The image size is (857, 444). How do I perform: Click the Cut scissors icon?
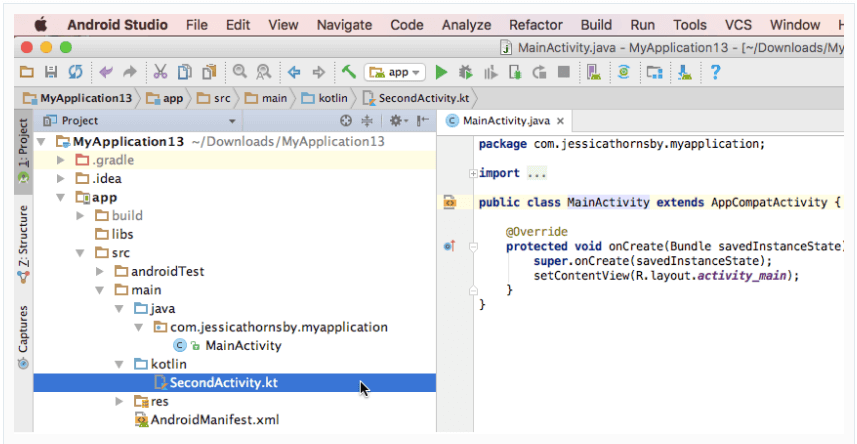(159, 72)
